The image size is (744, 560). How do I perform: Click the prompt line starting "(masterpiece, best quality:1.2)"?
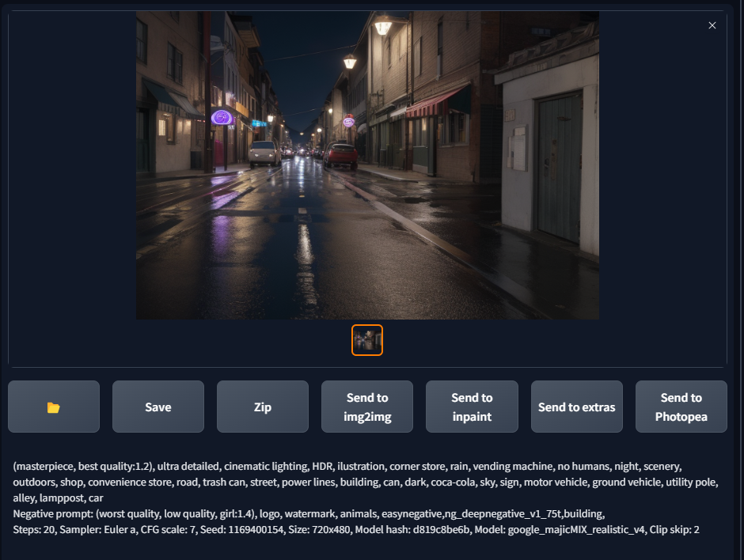coord(347,466)
